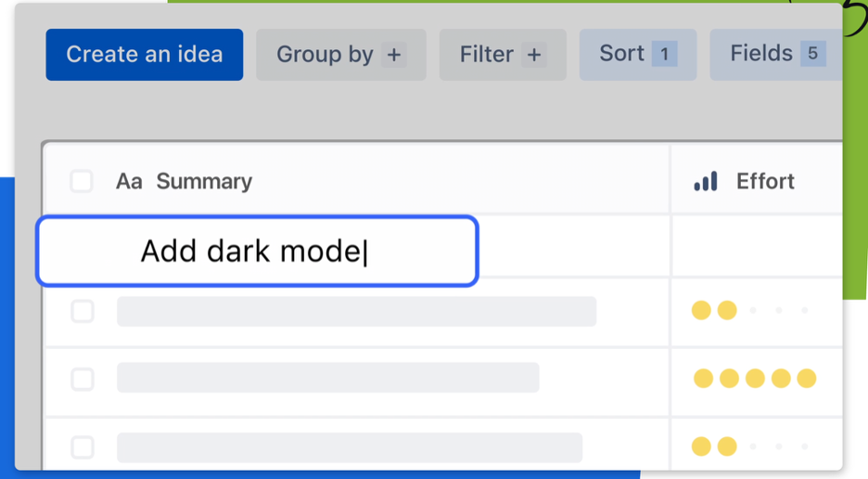The height and width of the screenshot is (479, 868).
Task: Click the Fields count badge
Action: click(x=812, y=54)
